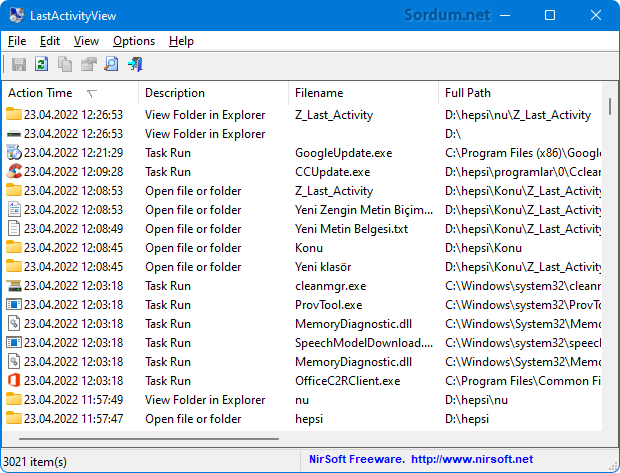
Task: Open the Options menu
Action: [x=134, y=41]
